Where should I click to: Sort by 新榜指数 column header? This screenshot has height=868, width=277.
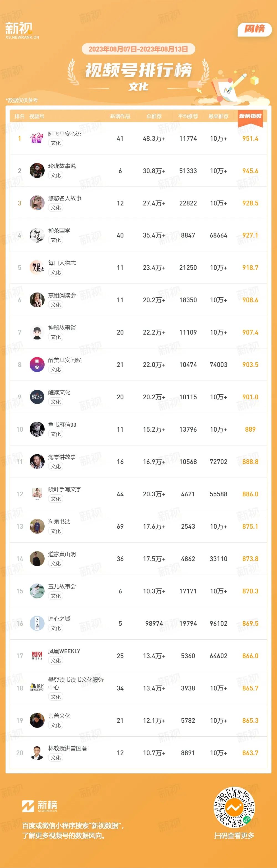(x=250, y=116)
